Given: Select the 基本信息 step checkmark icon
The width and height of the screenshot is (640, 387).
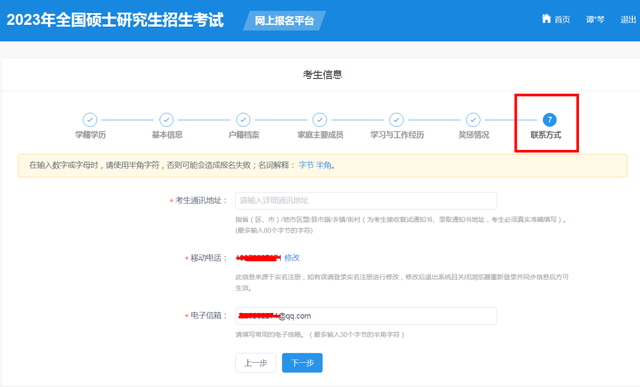Looking at the screenshot, I should click(167, 120).
